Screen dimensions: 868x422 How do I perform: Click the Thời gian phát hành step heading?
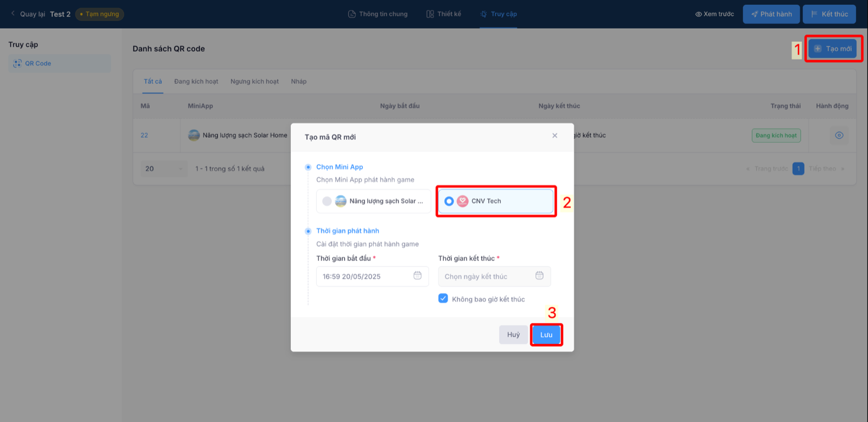click(x=348, y=231)
